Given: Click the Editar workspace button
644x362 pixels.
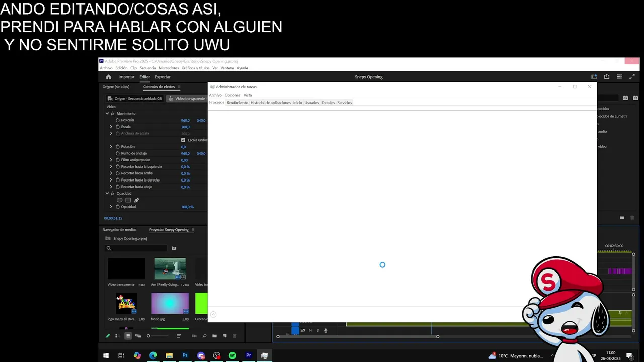Looking at the screenshot, I should coord(145,77).
